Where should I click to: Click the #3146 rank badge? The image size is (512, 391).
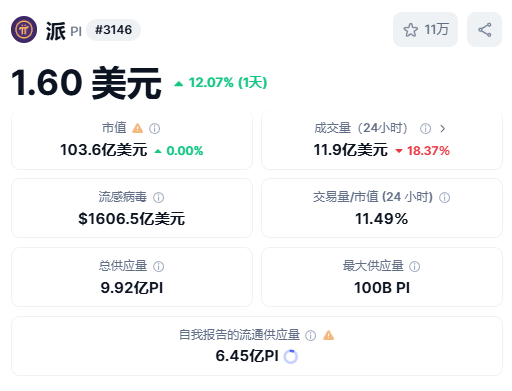(113, 30)
